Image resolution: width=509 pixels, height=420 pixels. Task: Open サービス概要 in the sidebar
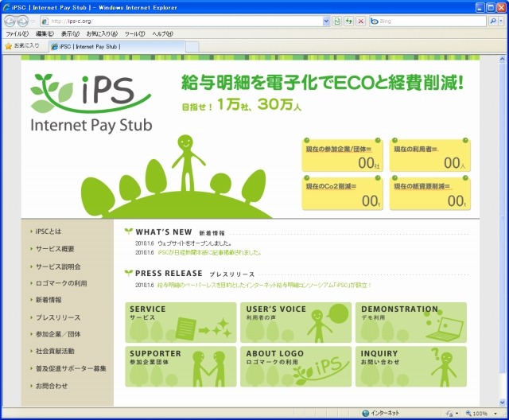[x=55, y=249]
